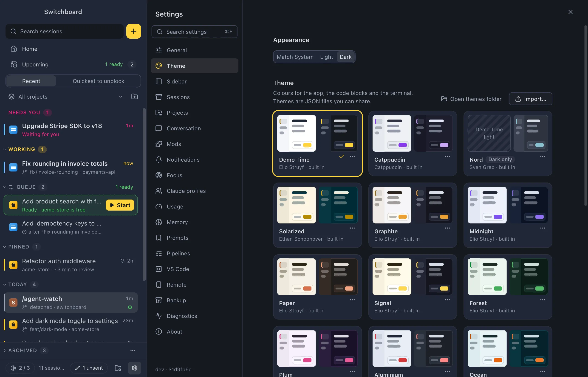Click the Mods puzzle piece icon
Image resolution: width=588 pixels, height=377 pixels.
[159, 144]
